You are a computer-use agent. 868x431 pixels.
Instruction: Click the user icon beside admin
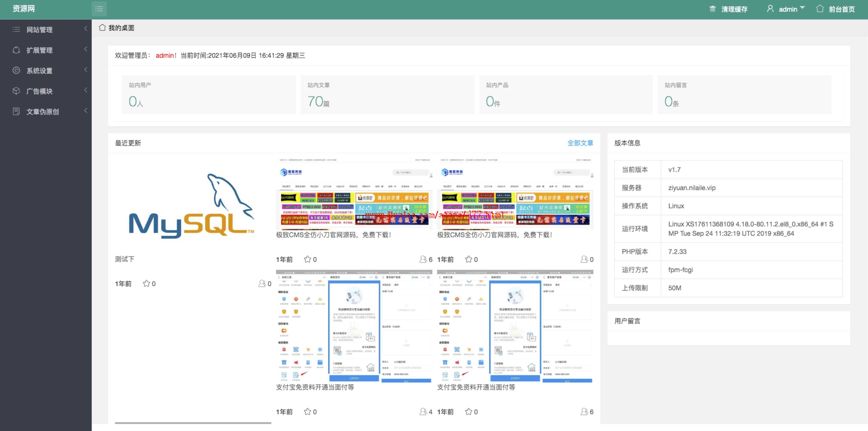pyautogui.click(x=770, y=9)
